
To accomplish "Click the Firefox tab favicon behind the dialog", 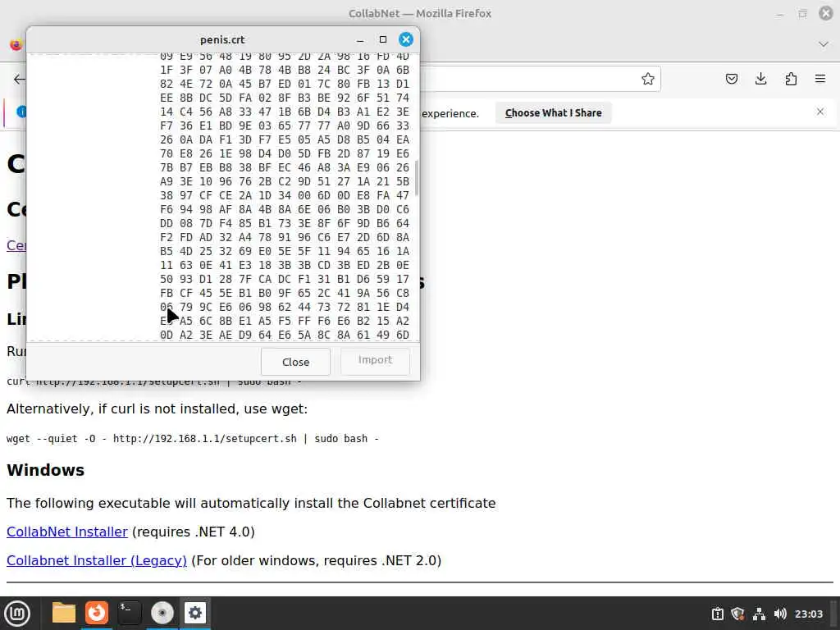I will pos(16,44).
